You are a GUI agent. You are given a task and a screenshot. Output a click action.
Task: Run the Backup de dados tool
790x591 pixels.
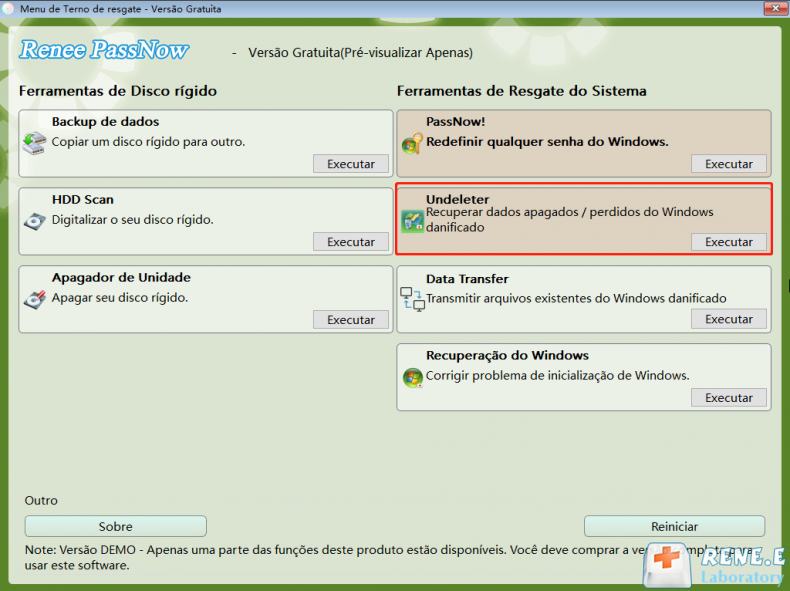click(351, 164)
